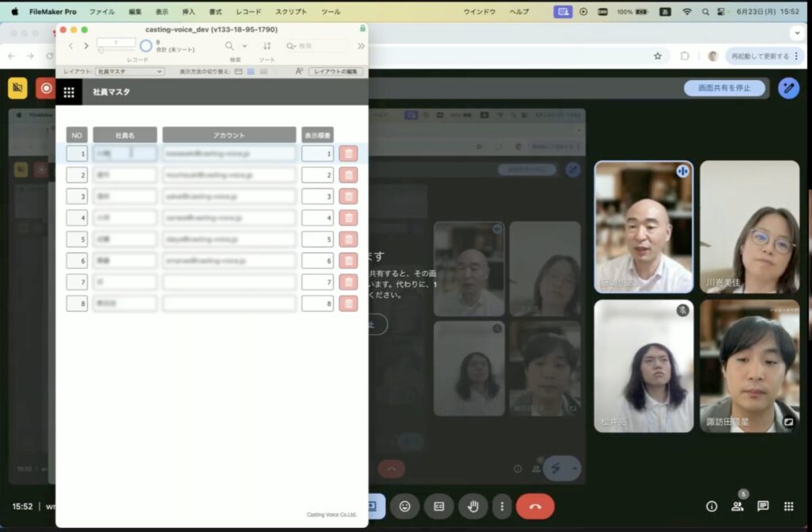Click the sort records icon in FileMaker toolbar

(267, 46)
